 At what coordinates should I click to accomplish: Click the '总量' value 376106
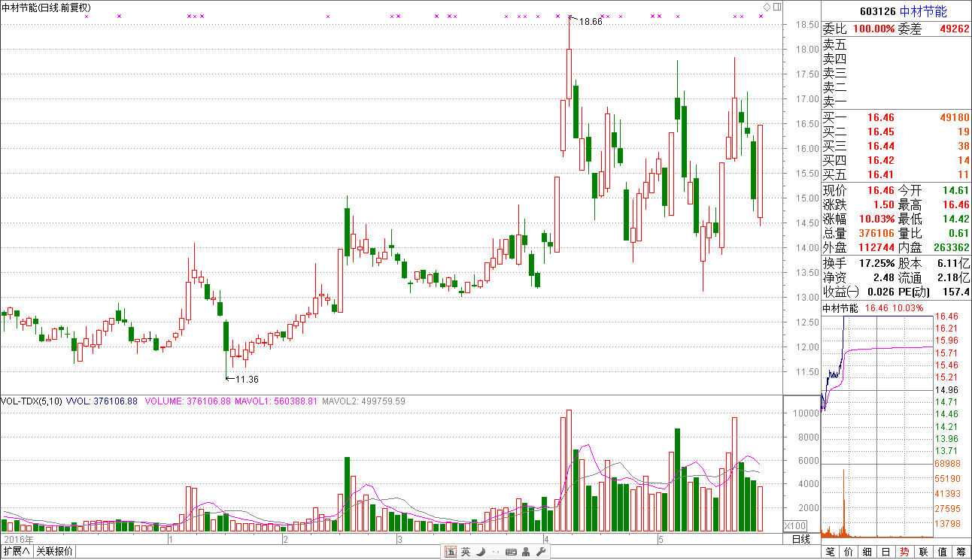tap(876, 233)
